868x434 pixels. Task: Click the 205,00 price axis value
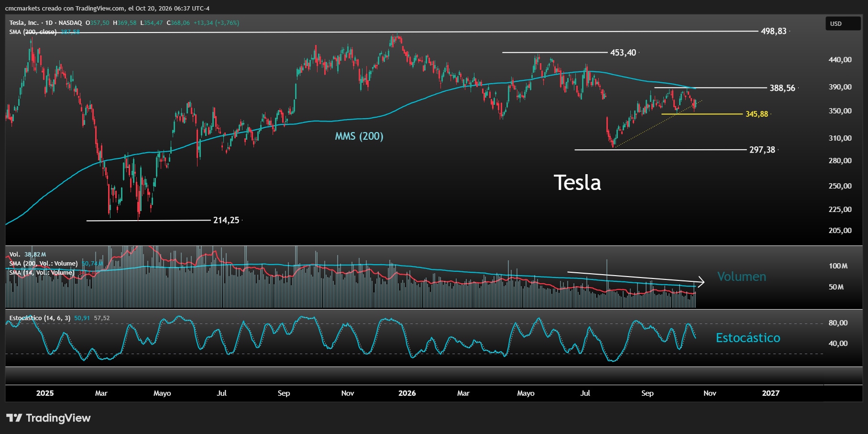click(840, 231)
